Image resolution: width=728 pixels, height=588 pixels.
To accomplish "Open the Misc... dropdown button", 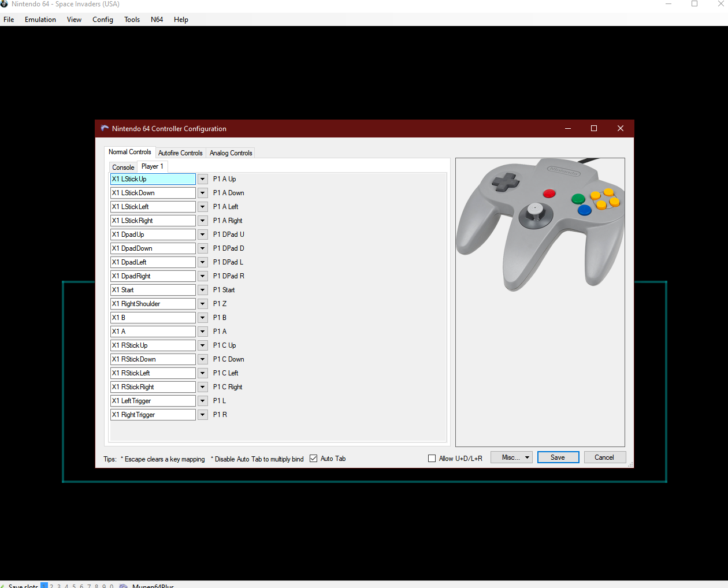I will pyautogui.click(x=511, y=457).
